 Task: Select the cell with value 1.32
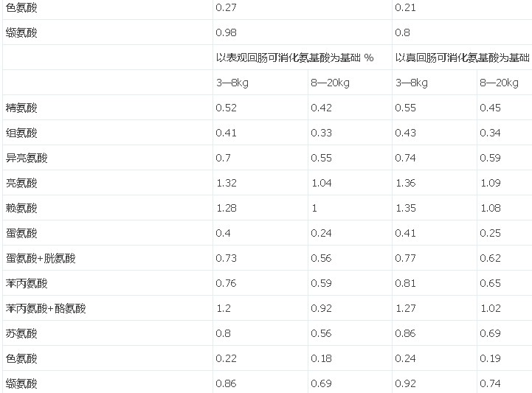[226, 183]
